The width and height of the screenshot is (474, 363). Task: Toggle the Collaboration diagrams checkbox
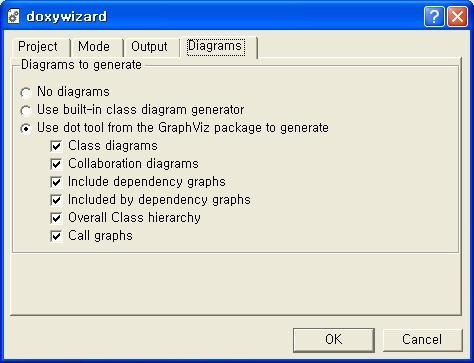click(x=56, y=164)
